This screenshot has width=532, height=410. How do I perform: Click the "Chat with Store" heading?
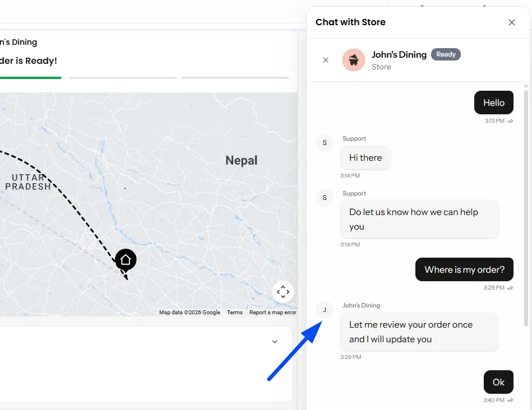350,22
